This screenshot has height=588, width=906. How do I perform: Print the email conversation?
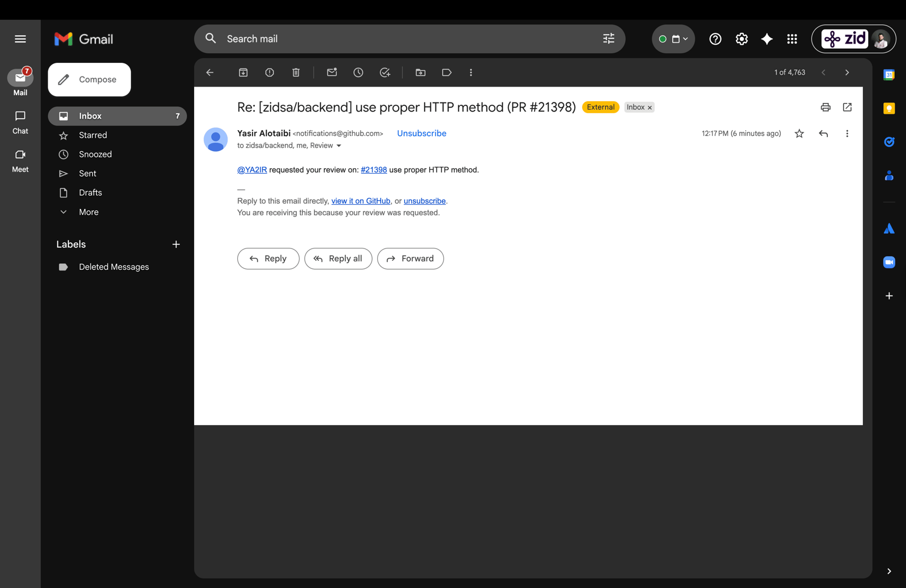pos(826,107)
